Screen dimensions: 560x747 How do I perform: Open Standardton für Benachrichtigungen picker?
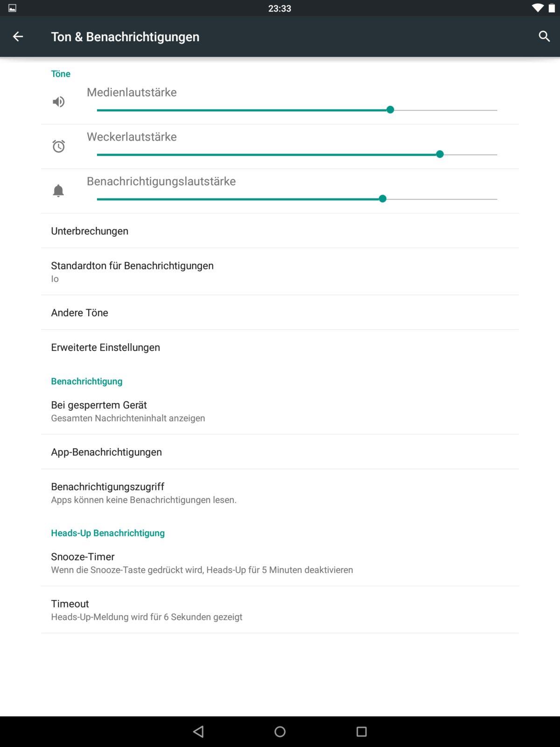coord(132,271)
